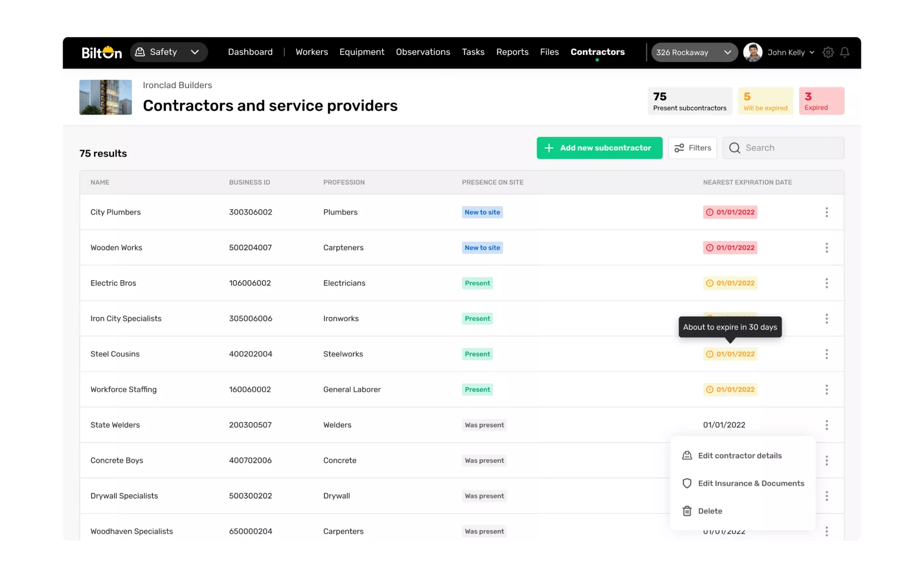Open row menu for Drywall Specialists
Screen dimensions: 924x578
(x=827, y=496)
